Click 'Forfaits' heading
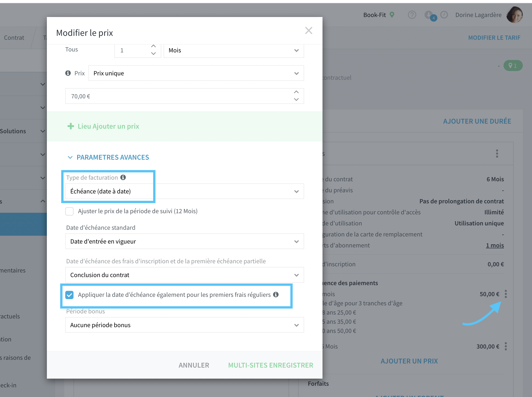The height and width of the screenshot is (397, 532). pyautogui.click(x=318, y=383)
